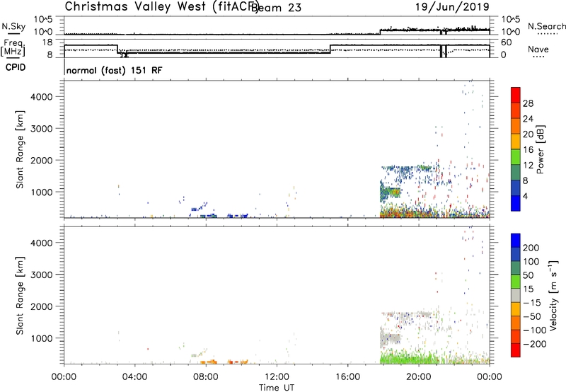Click the '4' Power colorbar tick label
This screenshot has height=392, width=566.
[526, 196]
